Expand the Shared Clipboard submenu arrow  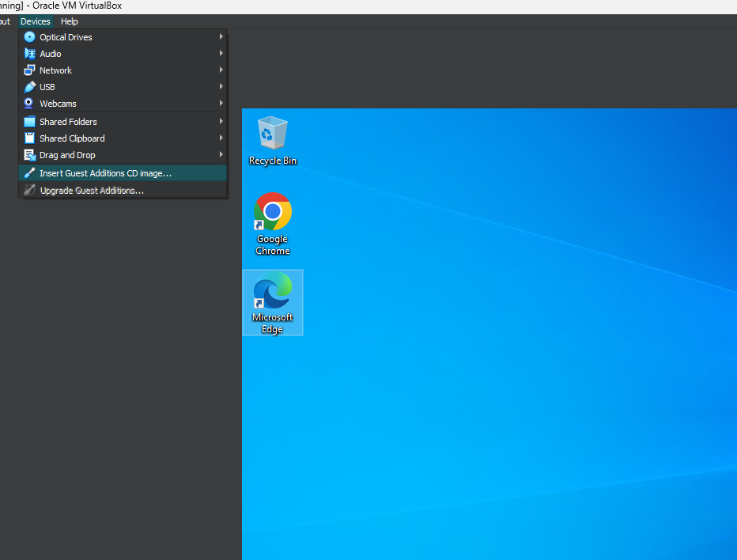click(221, 138)
